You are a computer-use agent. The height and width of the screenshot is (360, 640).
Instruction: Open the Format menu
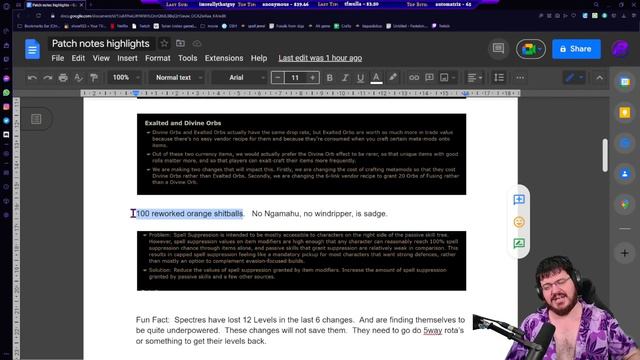158,58
